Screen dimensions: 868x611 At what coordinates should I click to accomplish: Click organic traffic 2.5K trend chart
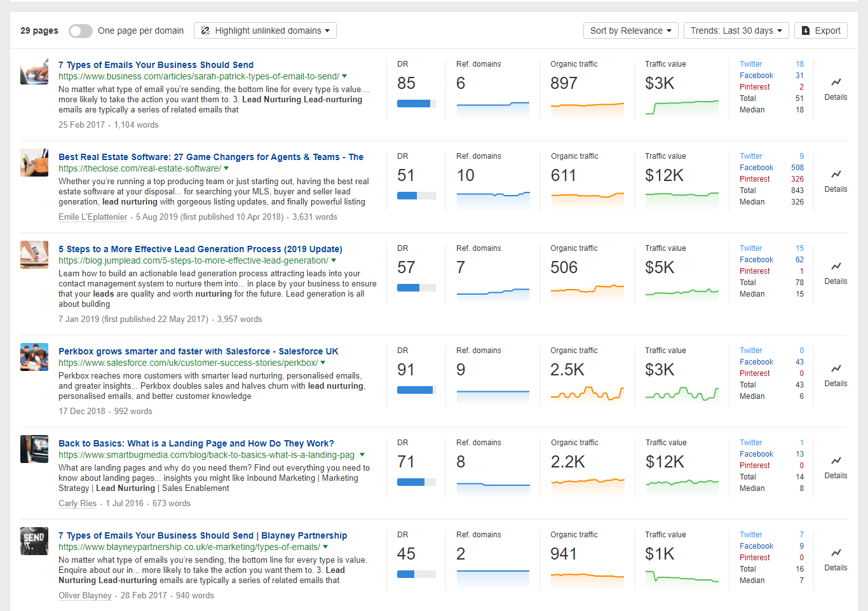[587, 395]
